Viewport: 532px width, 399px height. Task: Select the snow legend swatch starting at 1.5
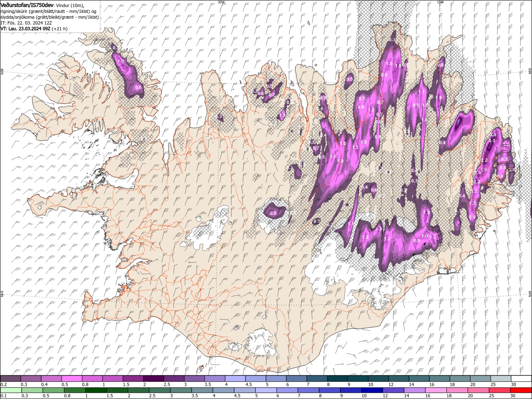133,379
